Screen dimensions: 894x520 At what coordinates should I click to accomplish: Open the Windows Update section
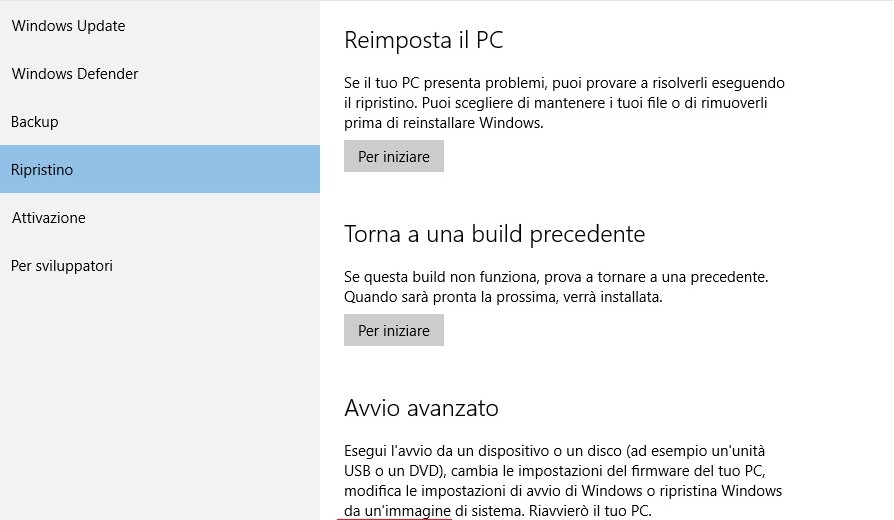68,26
